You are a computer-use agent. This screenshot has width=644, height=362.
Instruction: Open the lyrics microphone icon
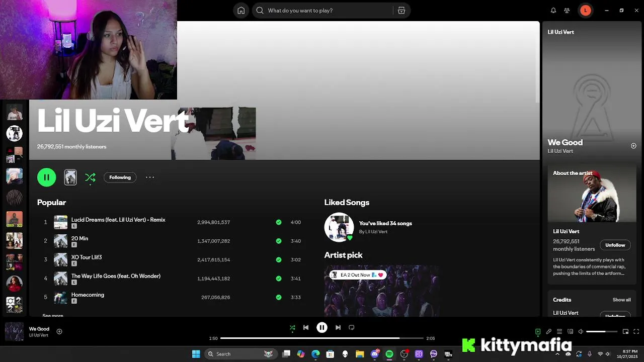pyautogui.click(x=549, y=331)
